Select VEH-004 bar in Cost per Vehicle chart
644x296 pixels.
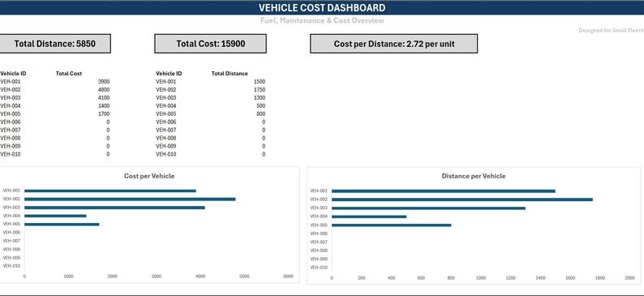coord(55,216)
